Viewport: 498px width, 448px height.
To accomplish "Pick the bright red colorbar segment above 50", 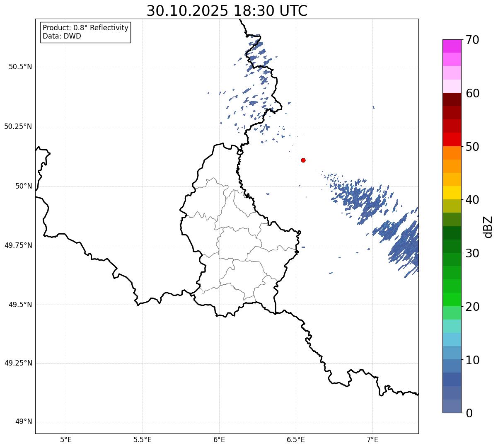I will pyautogui.click(x=452, y=139).
